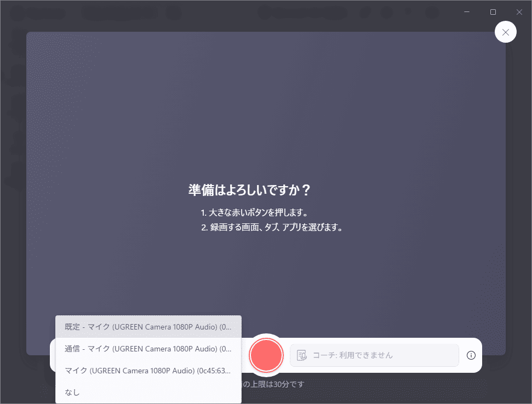This screenshot has height=404, width=532.
Task: Maximize the application window
Action: click(493, 12)
